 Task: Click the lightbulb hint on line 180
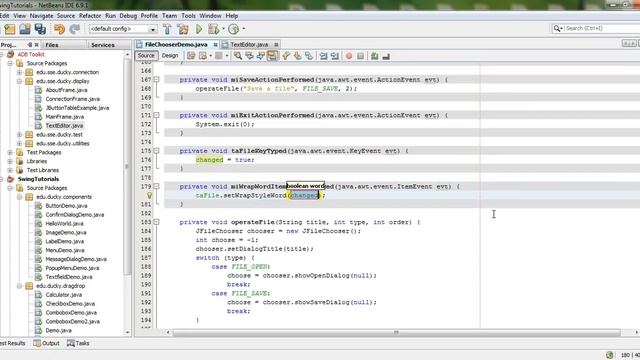pyautogui.click(x=149, y=196)
